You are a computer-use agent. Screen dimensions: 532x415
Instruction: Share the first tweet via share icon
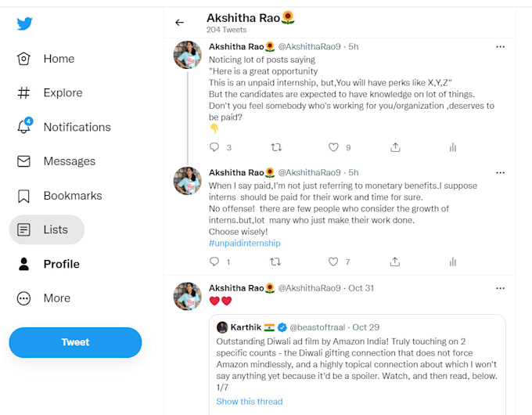coord(395,147)
